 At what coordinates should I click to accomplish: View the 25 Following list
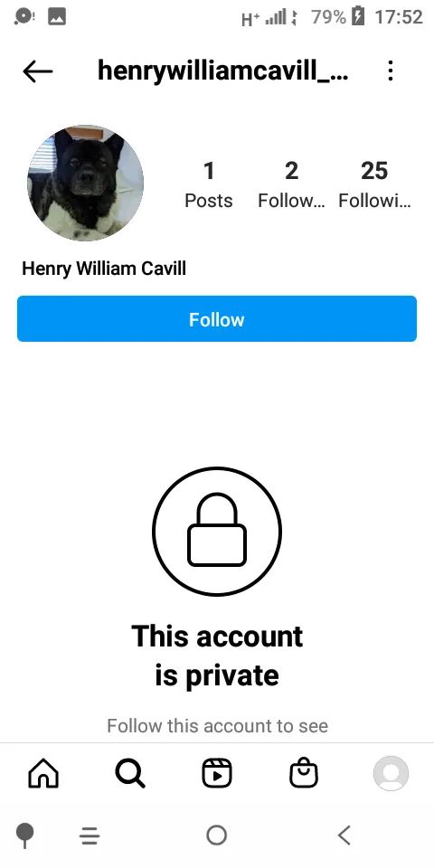point(374,184)
